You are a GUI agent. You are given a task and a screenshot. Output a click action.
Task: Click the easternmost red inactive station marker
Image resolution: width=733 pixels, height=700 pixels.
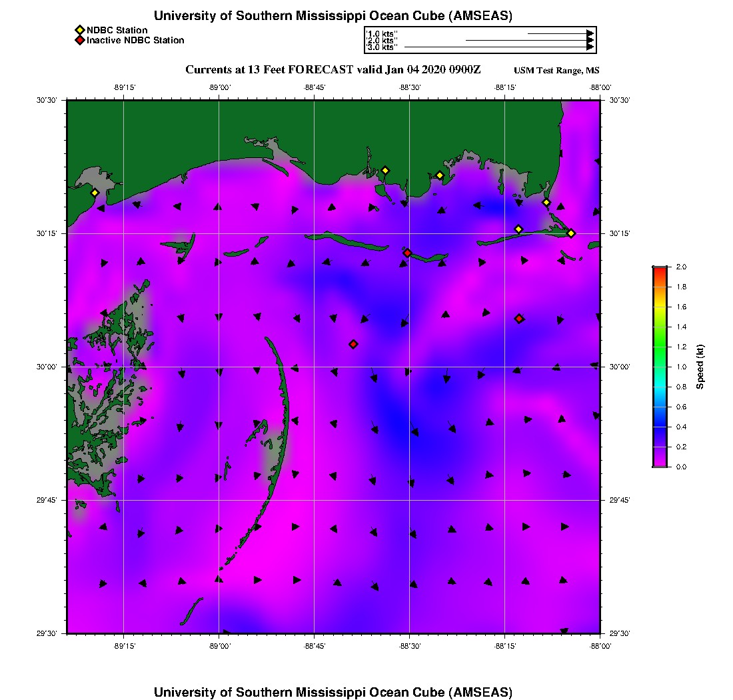click(519, 319)
